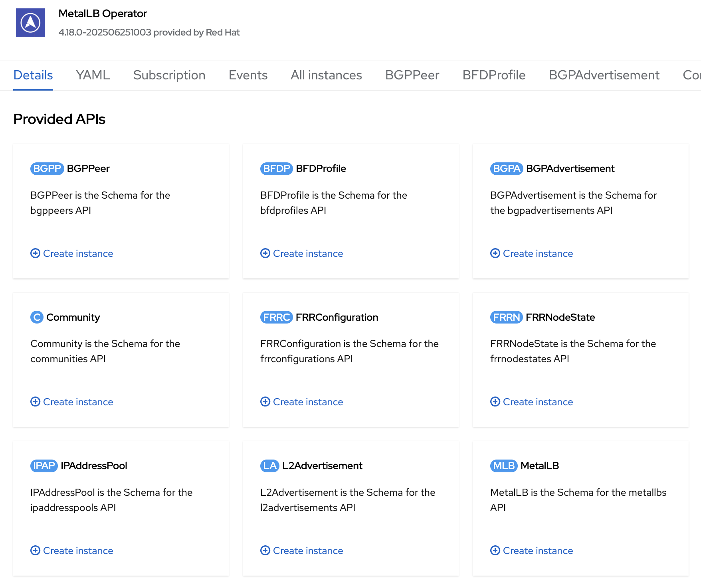Click the C badge beside Community
This screenshot has height=588, width=701.
(37, 317)
